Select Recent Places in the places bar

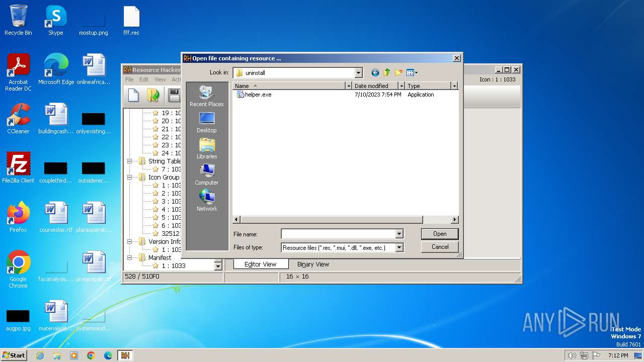(207, 96)
